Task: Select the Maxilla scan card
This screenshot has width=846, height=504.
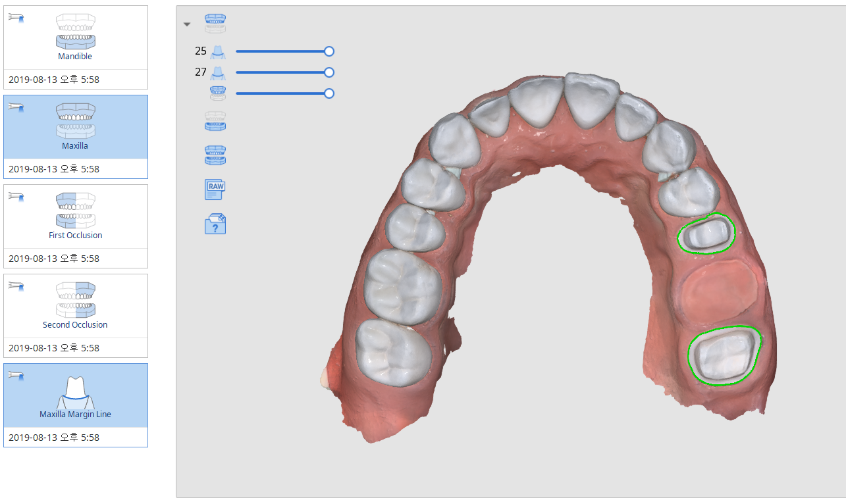Action: pyautogui.click(x=76, y=137)
